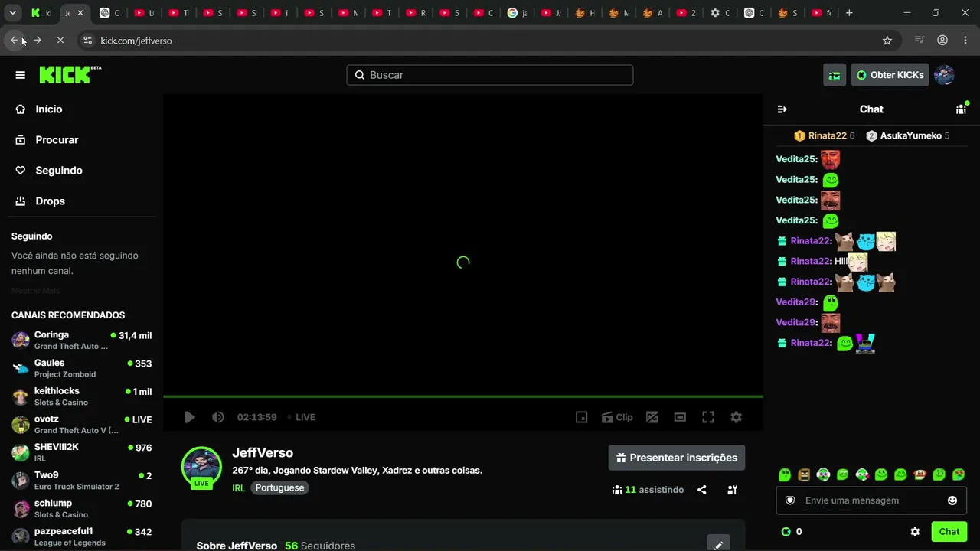Toggle theater mode in the player
The height and width of the screenshot is (551, 980).
[680, 417]
